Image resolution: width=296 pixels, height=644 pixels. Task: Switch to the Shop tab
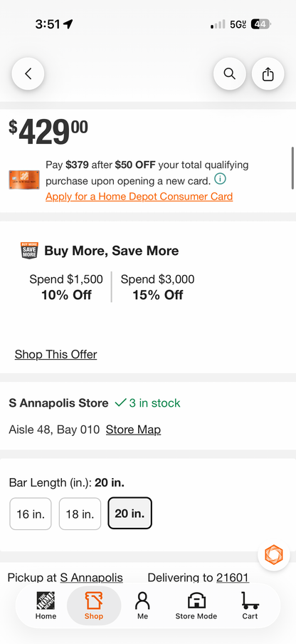tap(94, 606)
